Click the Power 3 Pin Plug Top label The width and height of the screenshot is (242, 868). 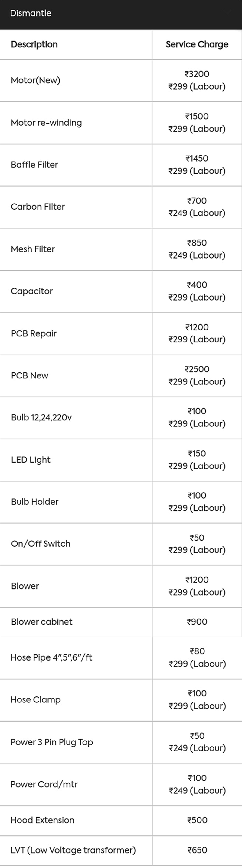52,742
